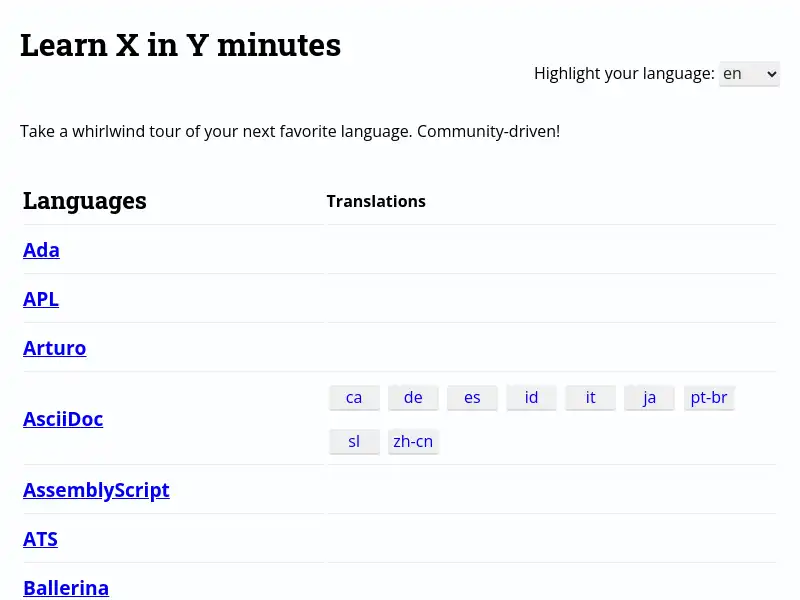Screen dimensions: 800x600
Task: Open the German (de) AsciiDoc translation
Action: (x=413, y=397)
